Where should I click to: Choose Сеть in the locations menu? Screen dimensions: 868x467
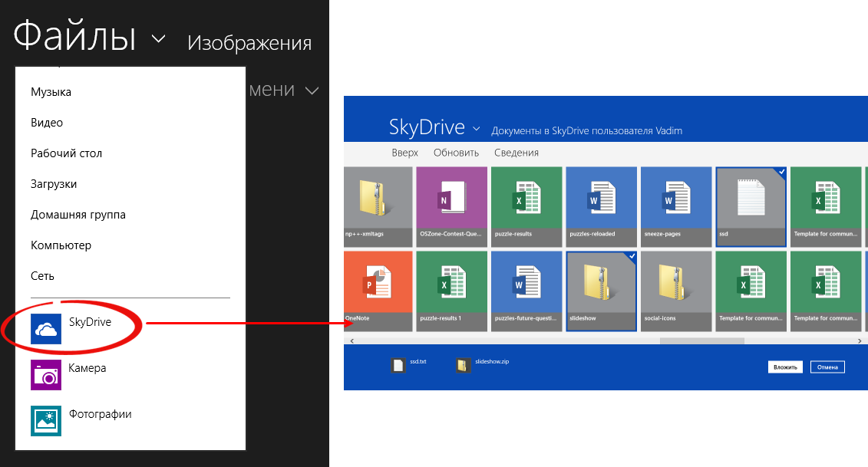(43, 275)
